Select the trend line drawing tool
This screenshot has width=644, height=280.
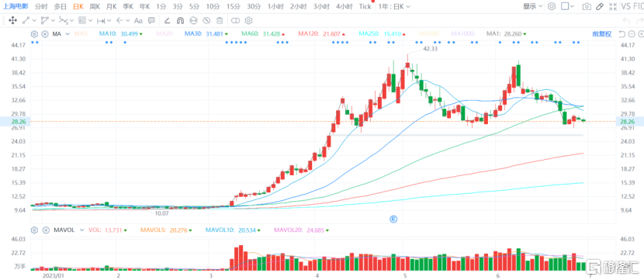click(26, 20)
